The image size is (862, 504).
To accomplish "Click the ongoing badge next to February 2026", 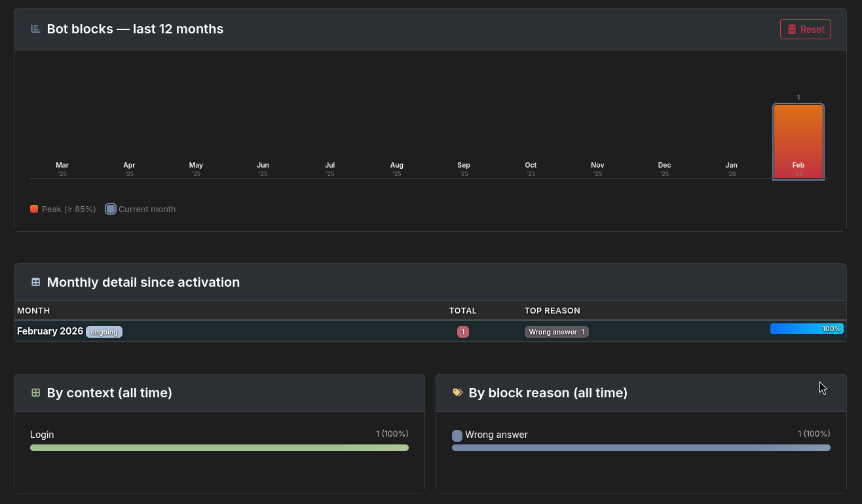I will click(x=104, y=332).
